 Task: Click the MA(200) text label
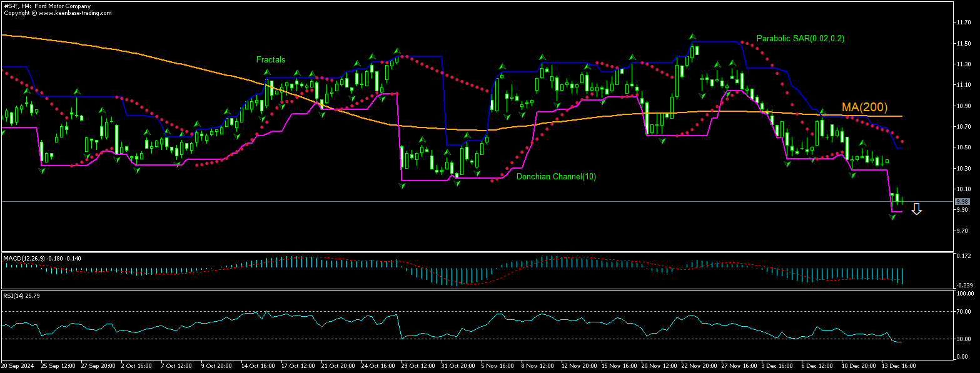(x=865, y=107)
